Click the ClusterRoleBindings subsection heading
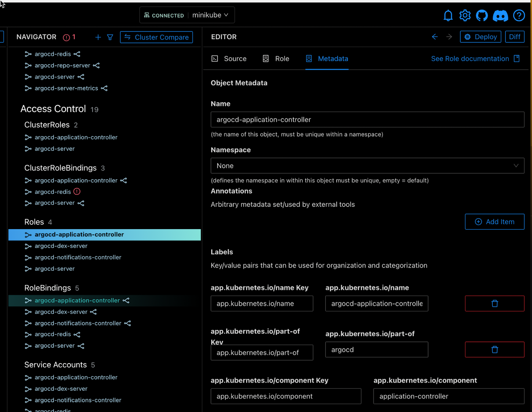The width and height of the screenshot is (532, 412). pos(60,168)
